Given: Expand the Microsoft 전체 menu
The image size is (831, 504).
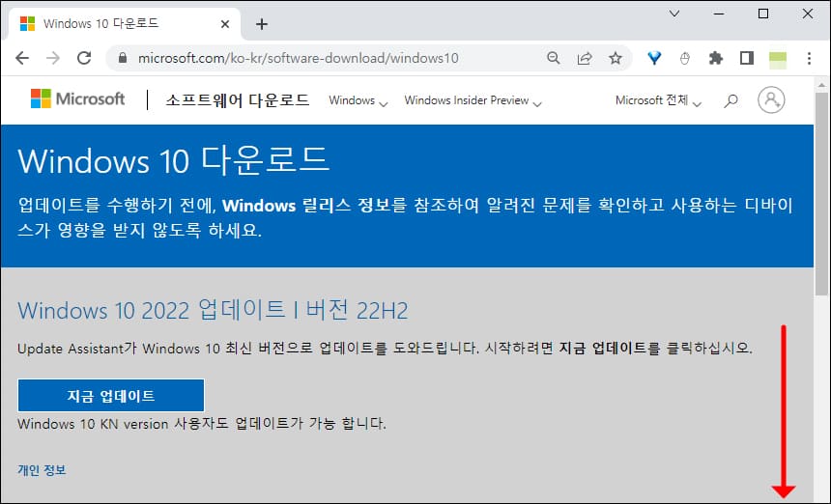Looking at the screenshot, I should coord(658,100).
